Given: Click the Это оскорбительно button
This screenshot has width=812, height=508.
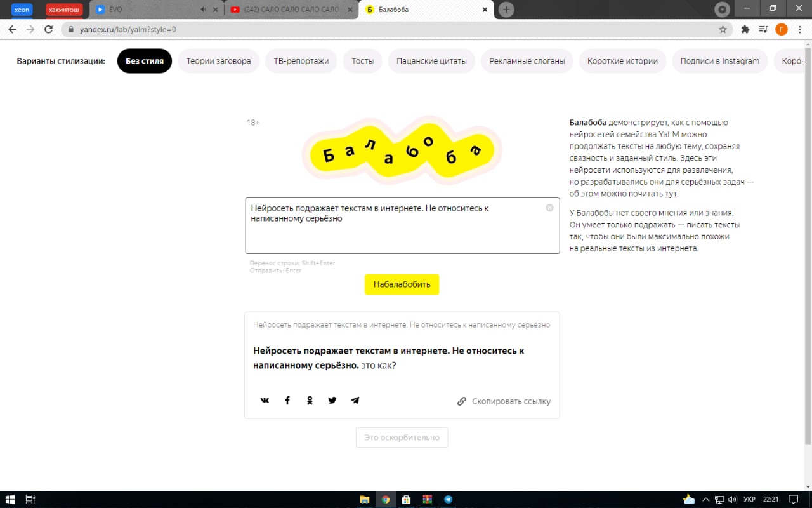Looking at the screenshot, I should coord(402,438).
